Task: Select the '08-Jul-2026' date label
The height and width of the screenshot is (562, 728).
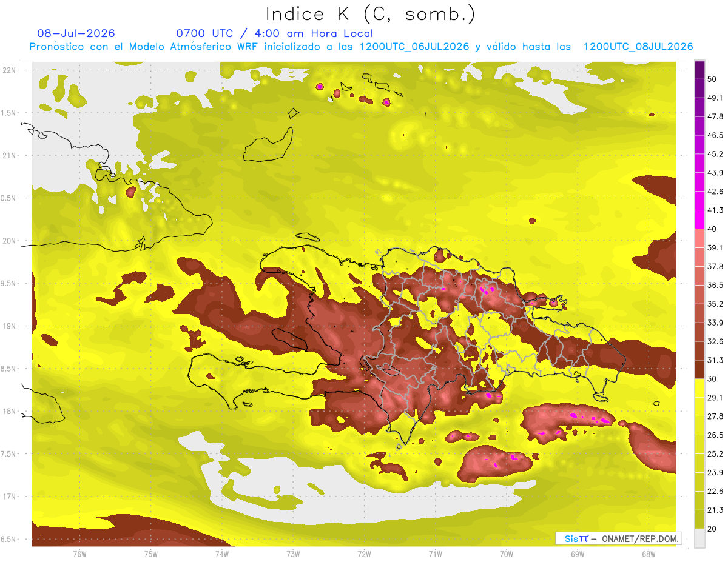Action: [76, 33]
